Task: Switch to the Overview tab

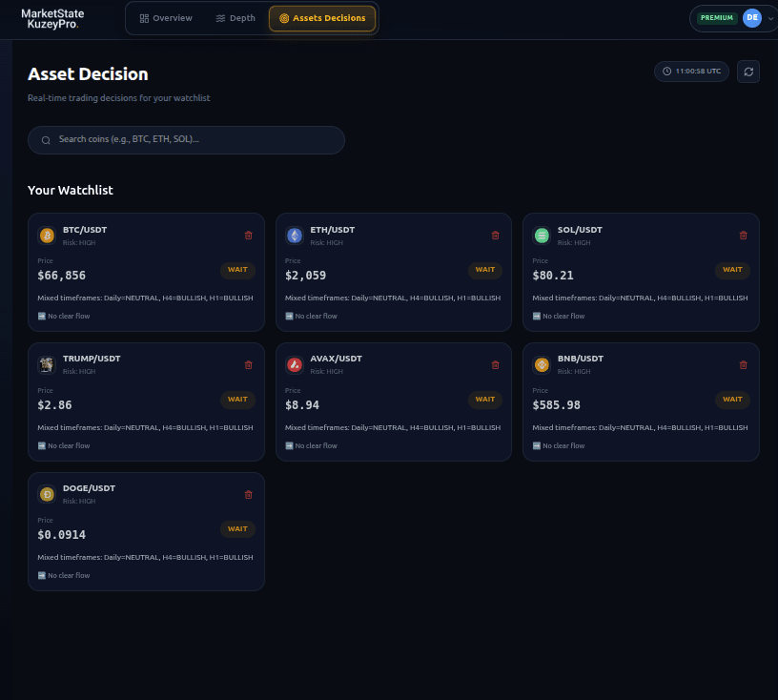Action: tap(166, 17)
